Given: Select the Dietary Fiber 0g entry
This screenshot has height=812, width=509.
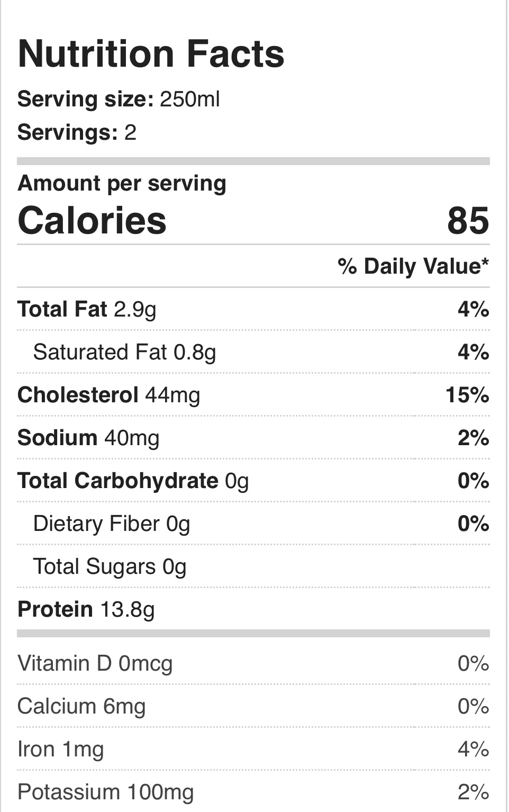Looking at the screenshot, I should click(112, 524).
